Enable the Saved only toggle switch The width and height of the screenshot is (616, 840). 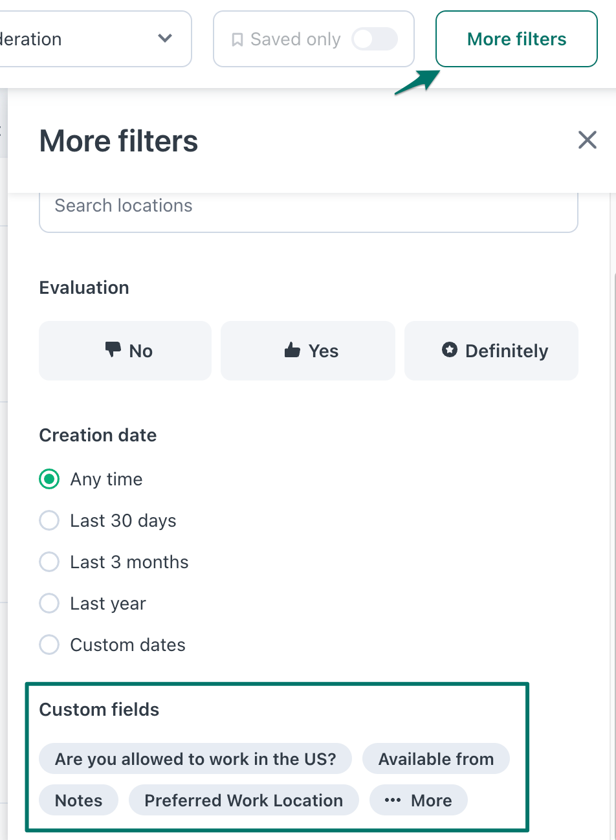coord(374,39)
